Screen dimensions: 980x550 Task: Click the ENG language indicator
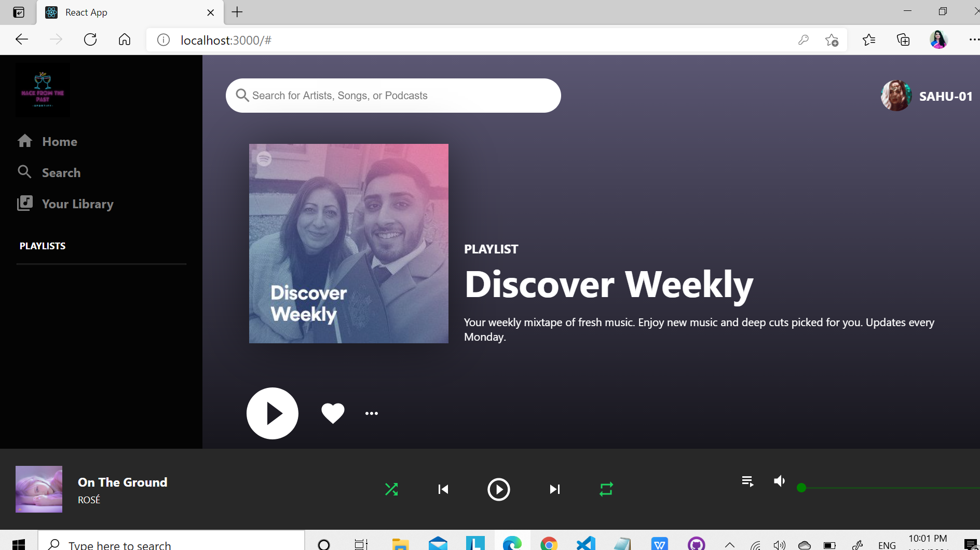pyautogui.click(x=887, y=545)
